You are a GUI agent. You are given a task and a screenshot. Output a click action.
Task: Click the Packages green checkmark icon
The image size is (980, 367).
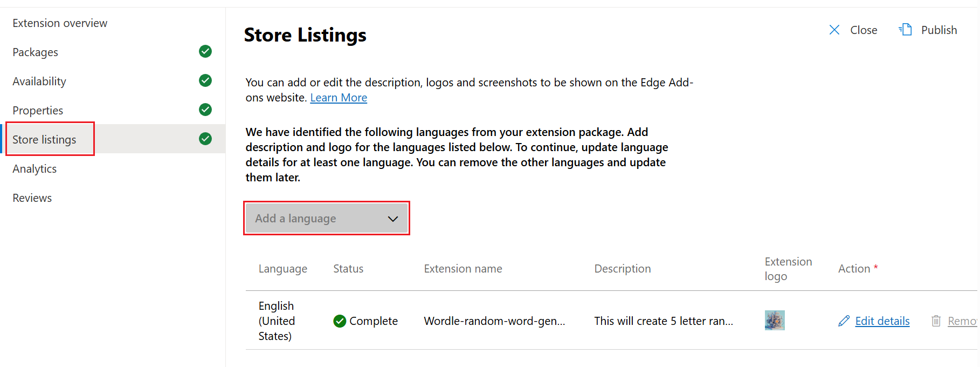click(205, 51)
